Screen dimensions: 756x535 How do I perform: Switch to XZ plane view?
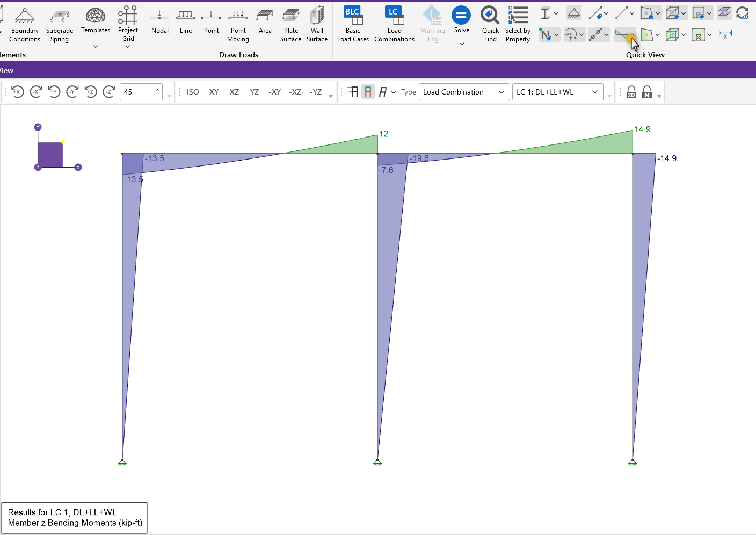tap(234, 92)
